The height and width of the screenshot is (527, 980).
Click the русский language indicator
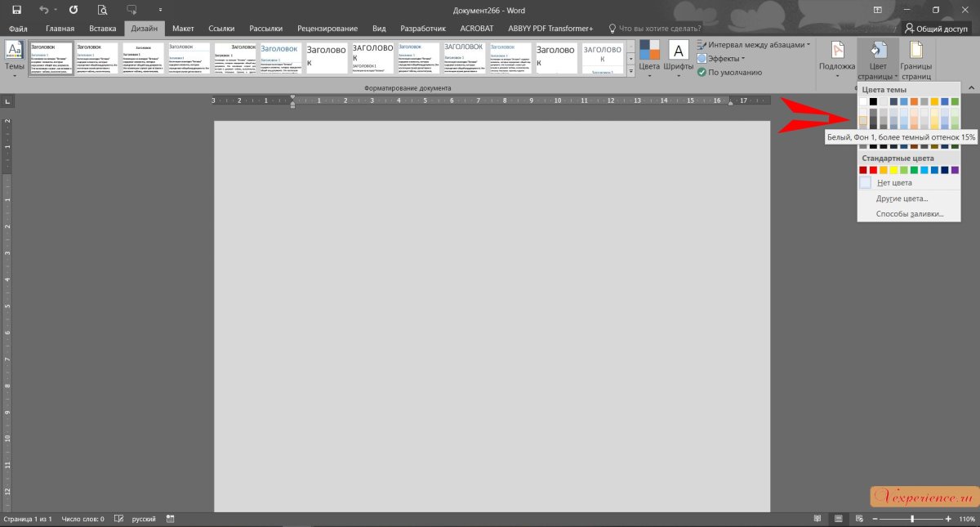tap(144, 519)
